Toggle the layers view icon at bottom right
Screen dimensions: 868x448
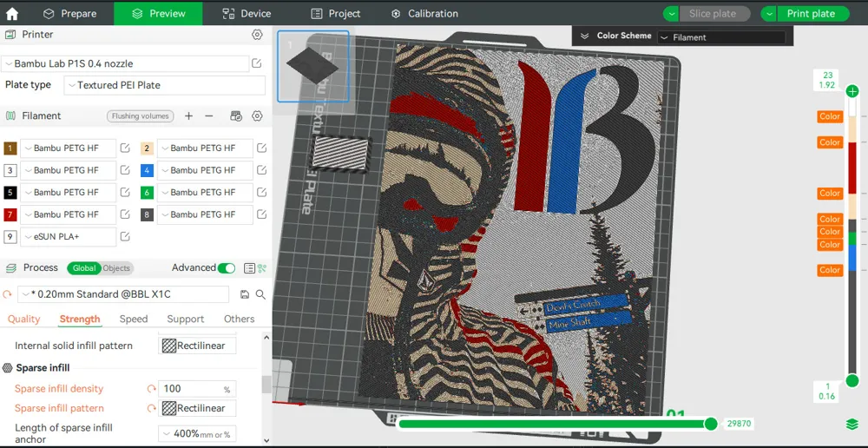[852, 425]
